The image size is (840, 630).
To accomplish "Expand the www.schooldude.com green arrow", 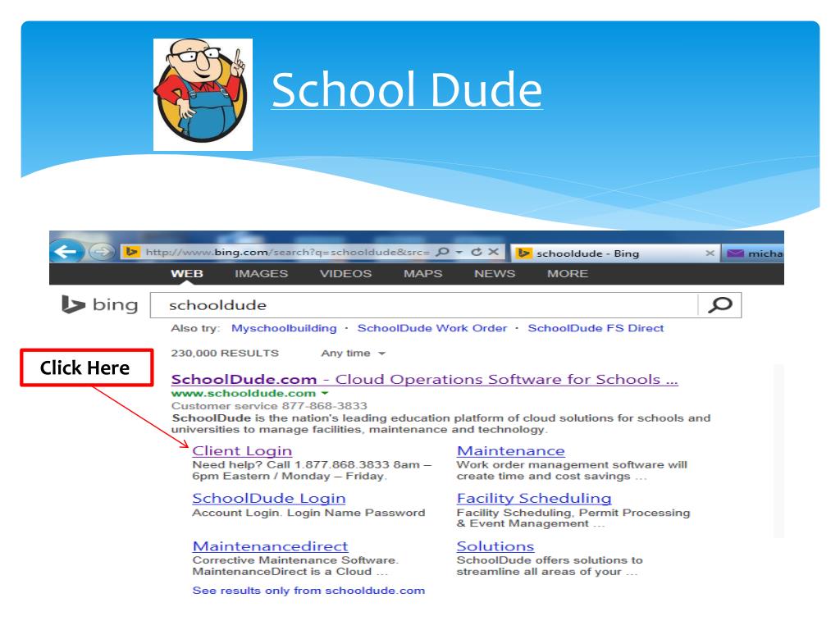I will (x=325, y=393).
